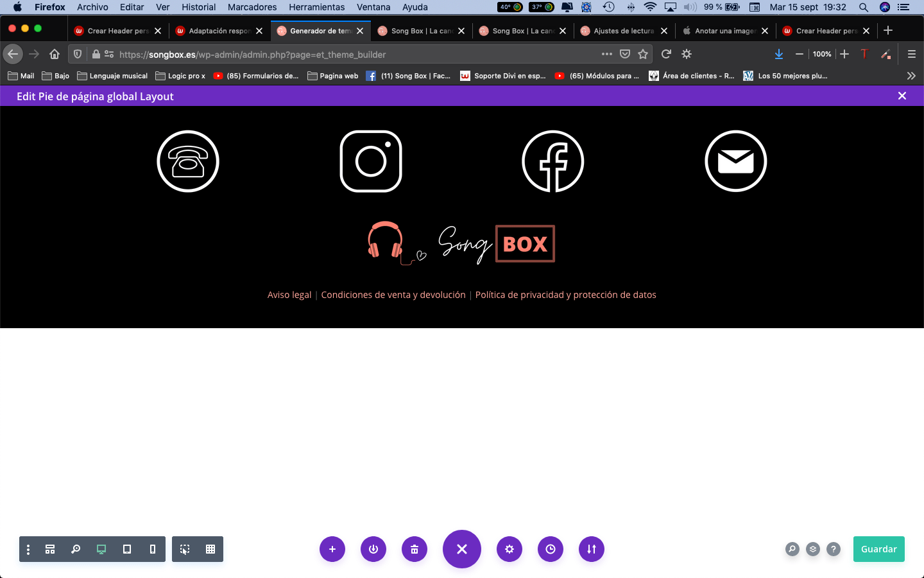Click the email envelope icon in the footer

click(736, 161)
